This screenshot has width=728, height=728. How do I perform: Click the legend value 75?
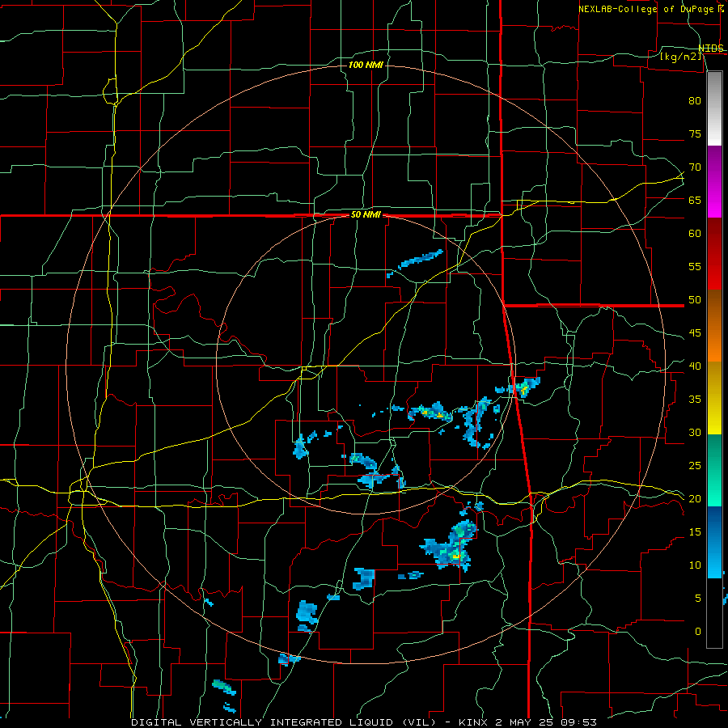(695, 133)
